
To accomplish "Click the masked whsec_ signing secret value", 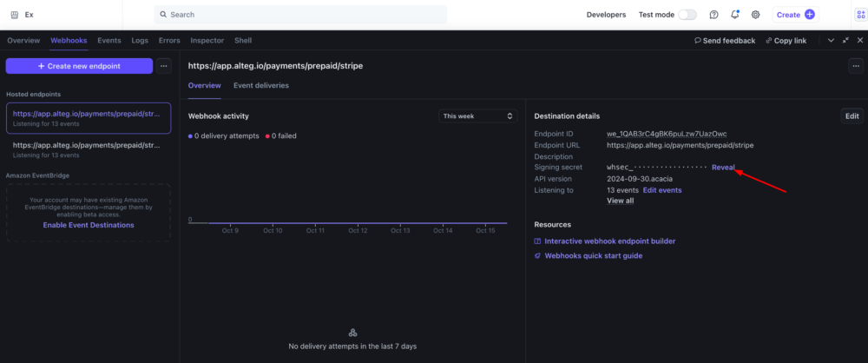I will pyautogui.click(x=657, y=168).
